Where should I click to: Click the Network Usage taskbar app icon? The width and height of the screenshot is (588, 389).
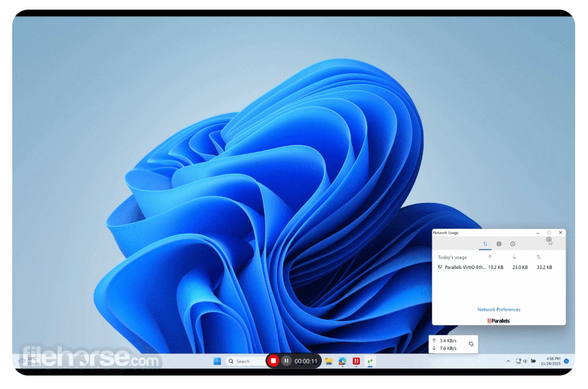pyautogui.click(x=370, y=361)
